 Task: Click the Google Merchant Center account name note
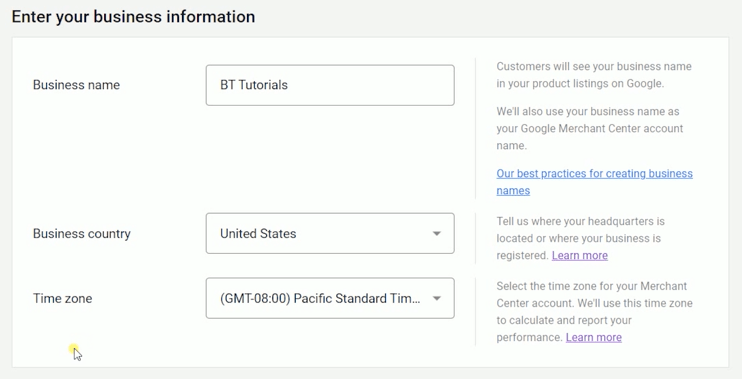[x=590, y=129]
